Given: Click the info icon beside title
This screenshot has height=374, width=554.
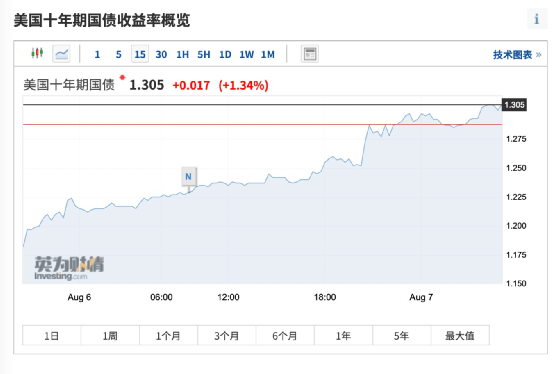Looking at the screenshot, I should click(537, 19).
